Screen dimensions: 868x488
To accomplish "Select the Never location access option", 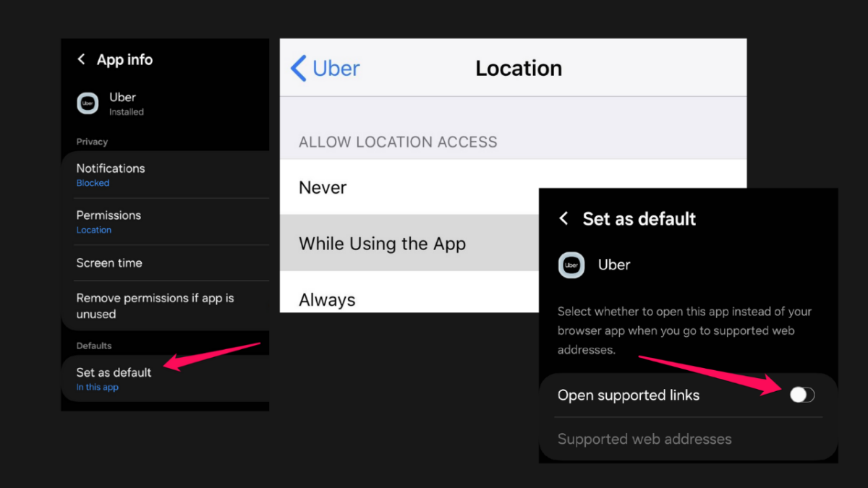I will pos(323,187).
